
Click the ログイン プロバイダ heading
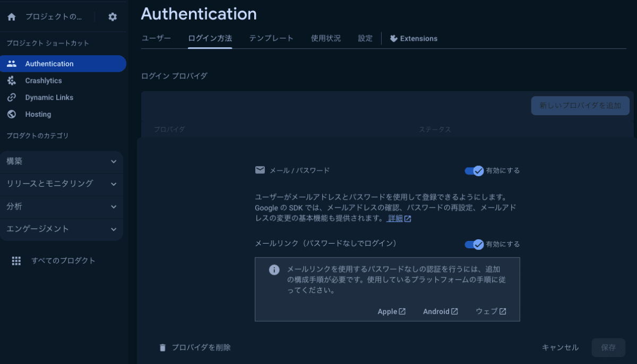(174, 76)
